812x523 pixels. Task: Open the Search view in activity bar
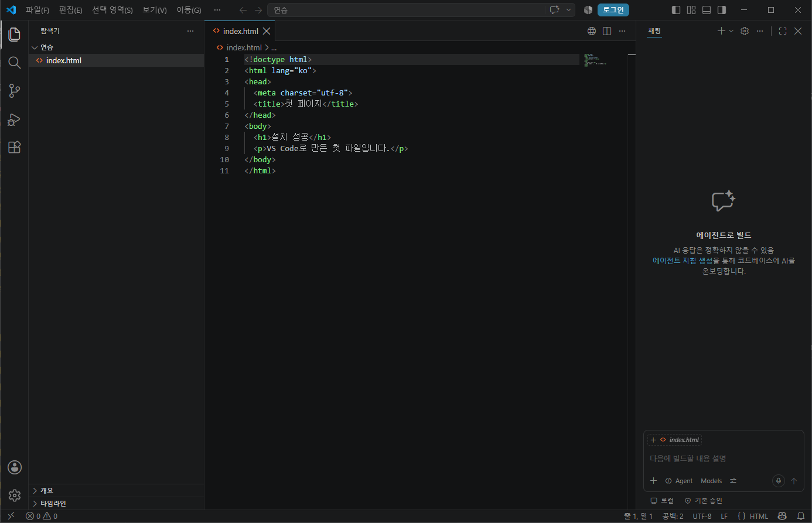(x=15, y=63)
